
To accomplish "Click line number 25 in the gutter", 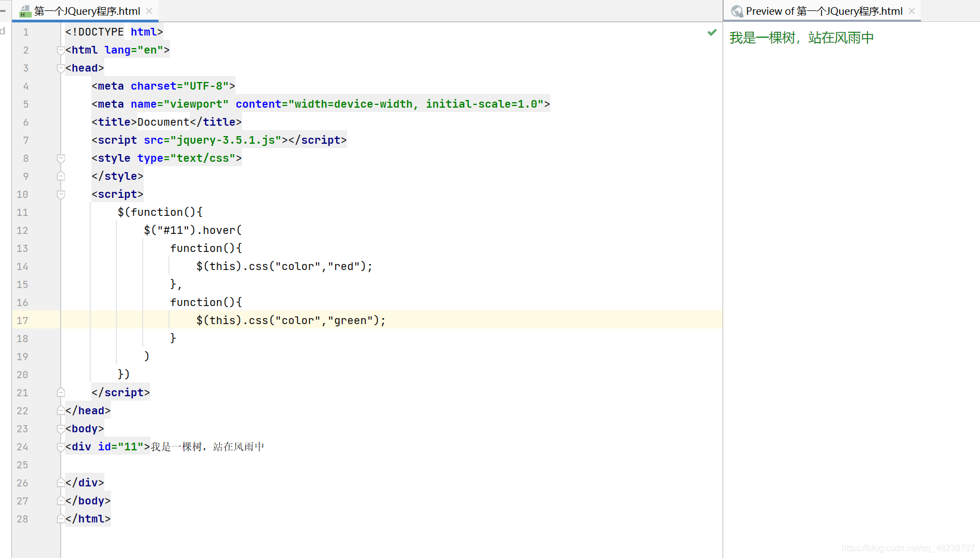I will point(22,465).
